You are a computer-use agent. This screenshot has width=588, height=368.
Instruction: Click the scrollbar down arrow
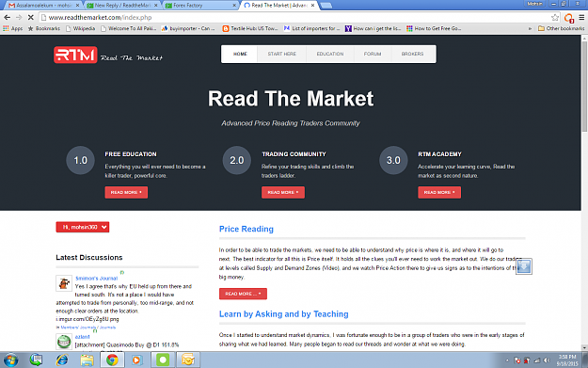pyautogui.click(x=584, y=347)
